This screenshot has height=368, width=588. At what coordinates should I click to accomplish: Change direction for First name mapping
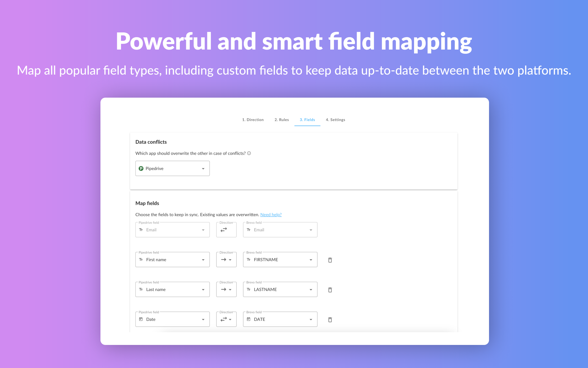point(226,260)
